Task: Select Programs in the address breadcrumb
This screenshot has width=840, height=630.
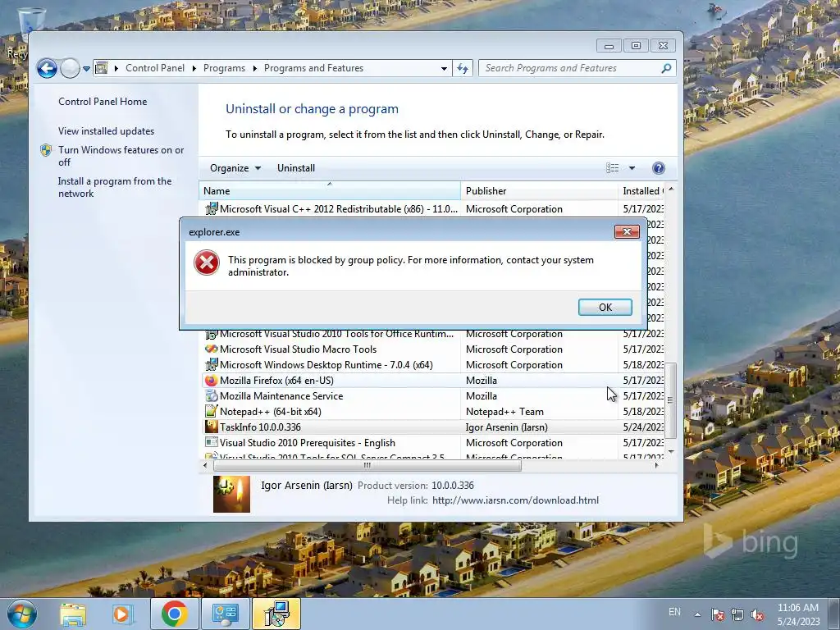Action: click(224, 68)
